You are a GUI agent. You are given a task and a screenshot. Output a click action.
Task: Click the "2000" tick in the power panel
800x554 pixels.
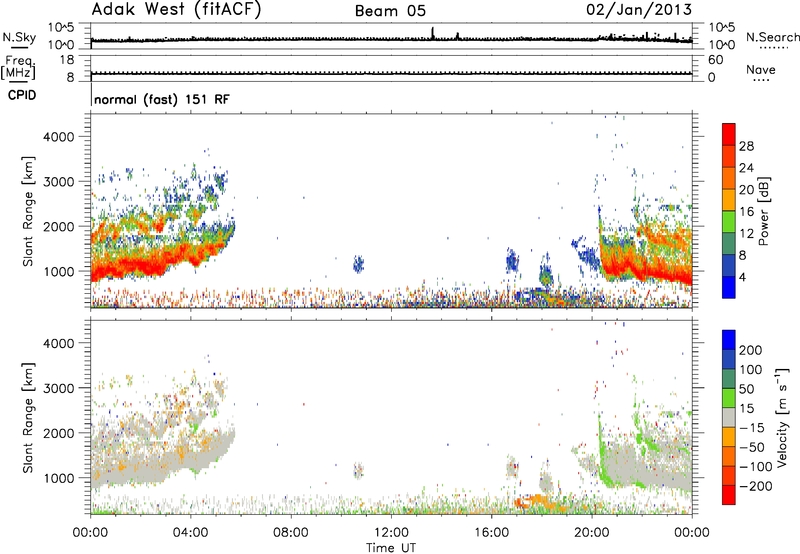pyautogui.click(x=59, y=226)
